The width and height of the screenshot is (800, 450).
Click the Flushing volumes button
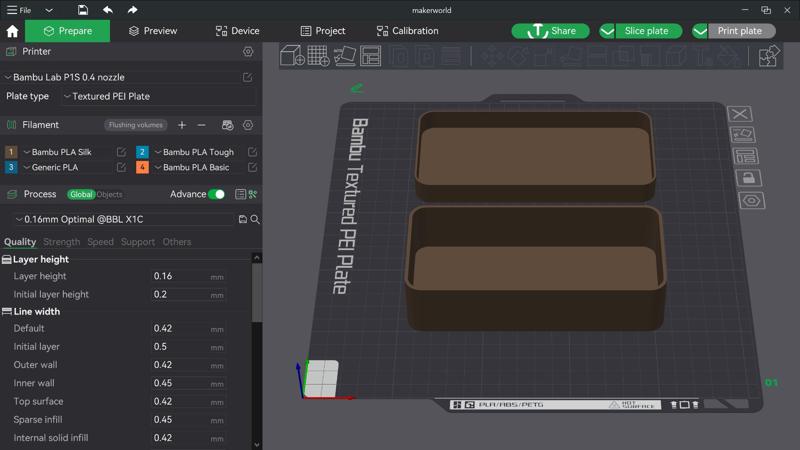pyautogui.click(x=136, y=125)
